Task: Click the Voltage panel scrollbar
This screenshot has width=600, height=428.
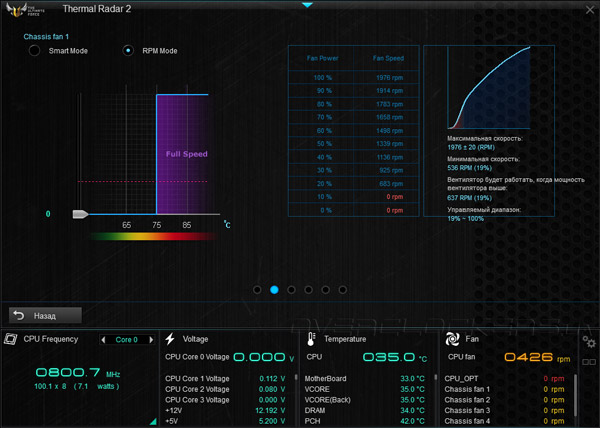Action: 296,378
